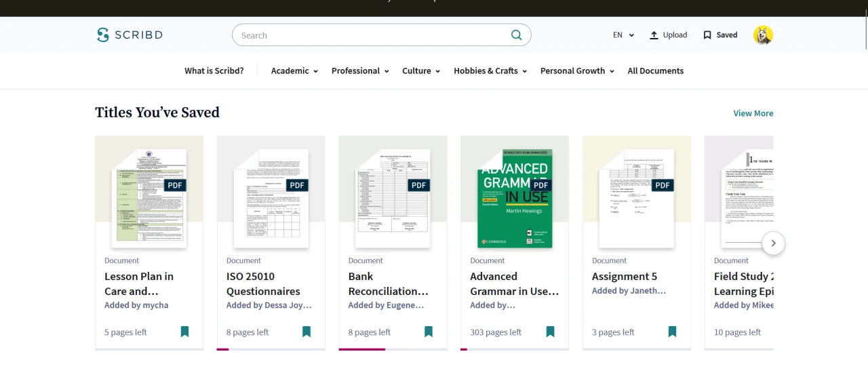Open What is Scribd? menu item

click(x=214, y=71)
